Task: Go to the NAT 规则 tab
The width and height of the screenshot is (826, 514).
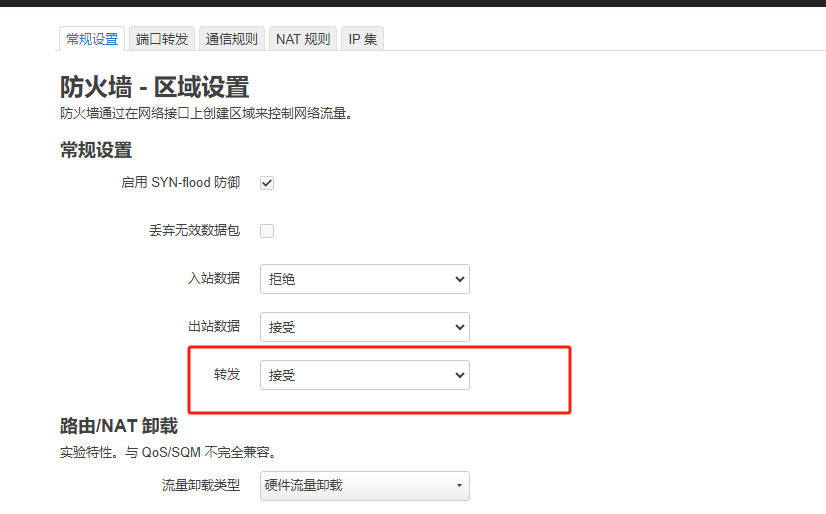Action: 302,39
